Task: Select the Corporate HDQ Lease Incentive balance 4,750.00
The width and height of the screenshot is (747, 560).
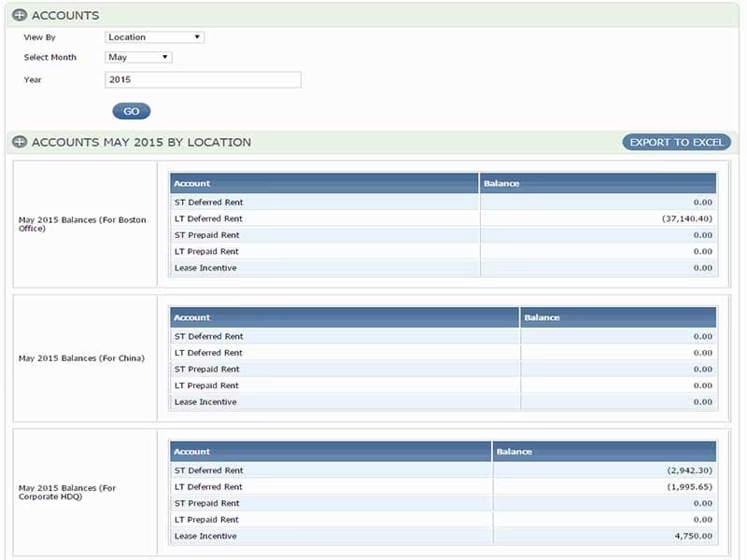Action: tap(693, 536)
